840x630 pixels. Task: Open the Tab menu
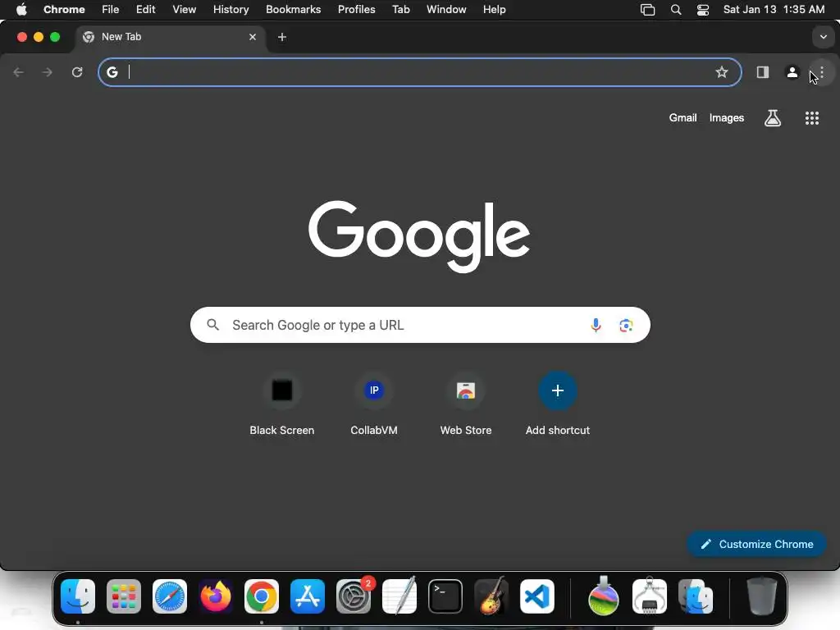click(400, 10)
